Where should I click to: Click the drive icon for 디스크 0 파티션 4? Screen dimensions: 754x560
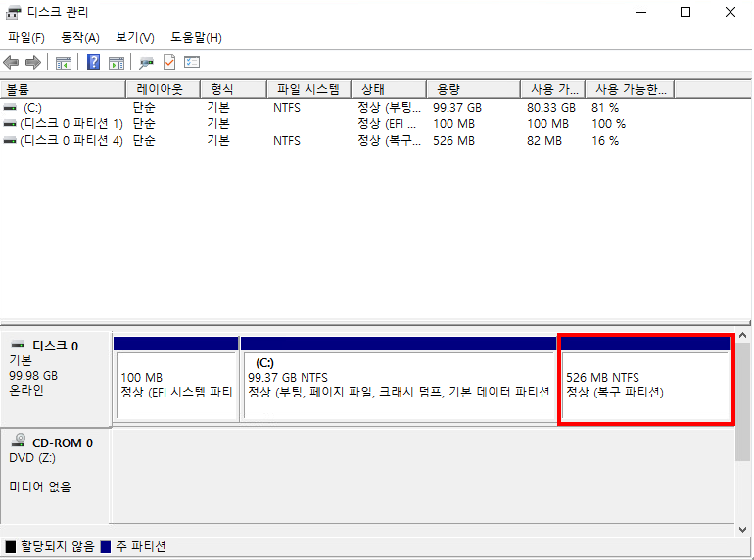10,140
